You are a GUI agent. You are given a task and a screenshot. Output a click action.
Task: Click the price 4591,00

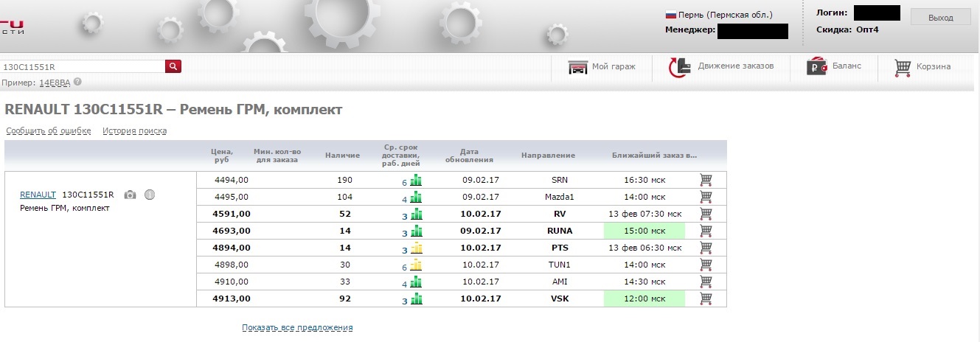[232, 214]
